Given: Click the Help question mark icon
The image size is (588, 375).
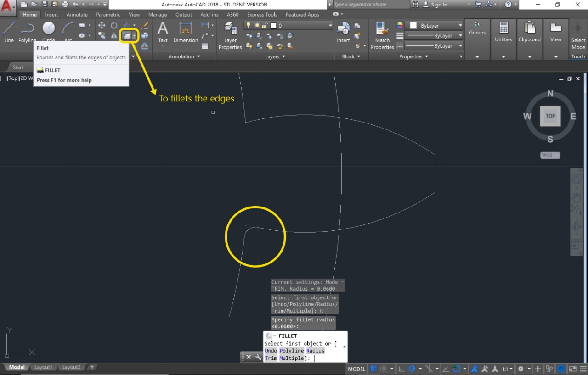Looking at the screenshot, I should [x=508, y=5].
